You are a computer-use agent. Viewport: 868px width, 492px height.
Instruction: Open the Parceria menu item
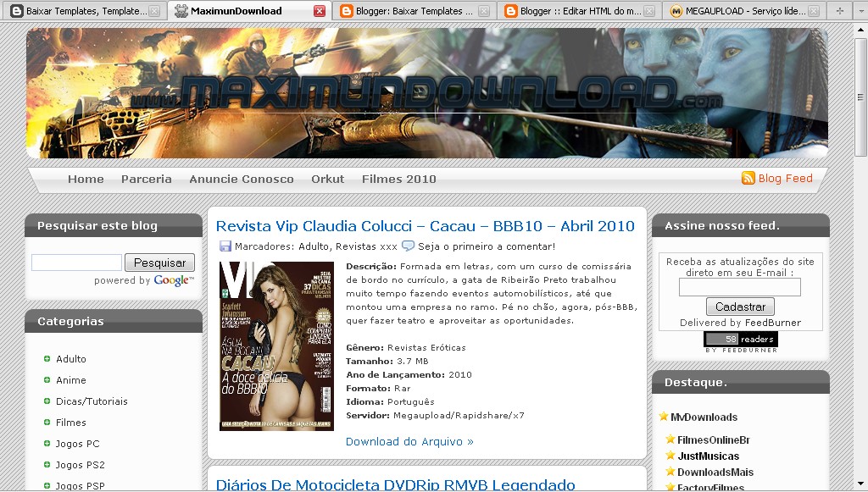point(146,180)
